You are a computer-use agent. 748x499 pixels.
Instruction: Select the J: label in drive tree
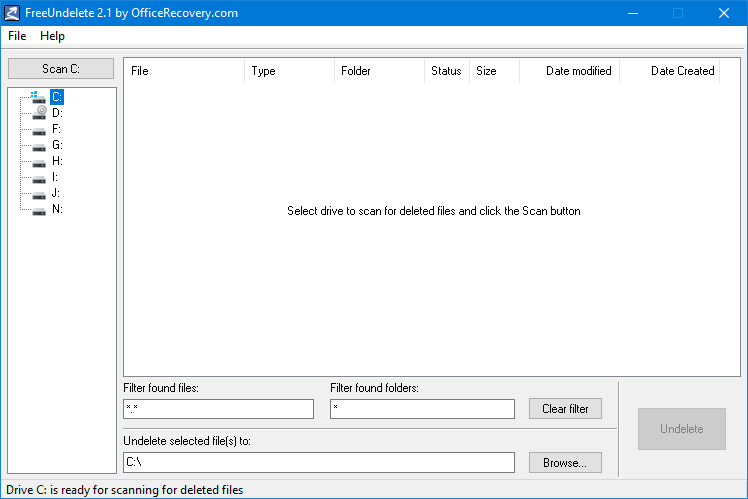point(56,193)
